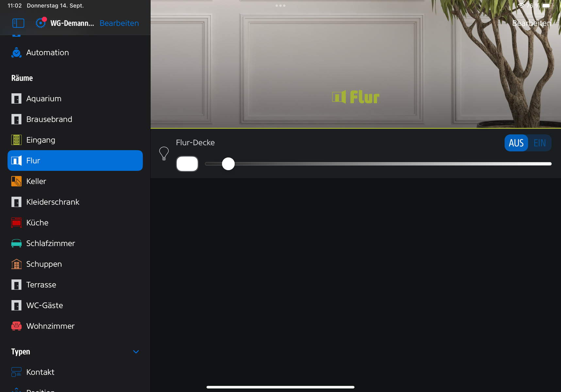This screenshot has width=561, height=392.
Task: Toggle the sidebar panel icon
Action: pos(18,23)
